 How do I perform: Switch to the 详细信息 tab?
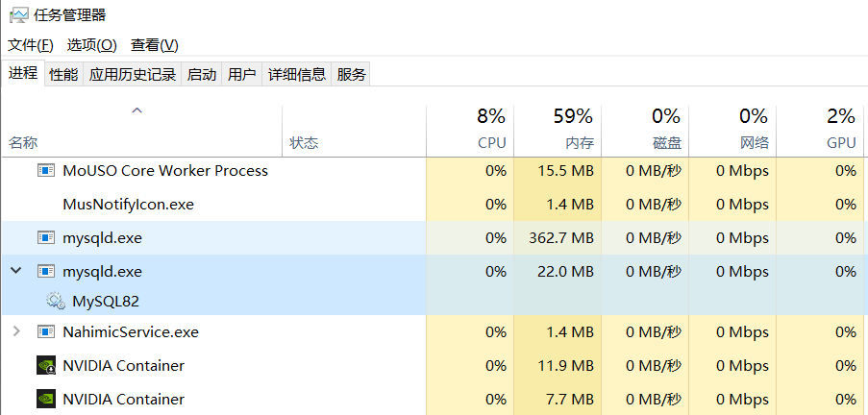pyautogui.click(x=297, y=74)
